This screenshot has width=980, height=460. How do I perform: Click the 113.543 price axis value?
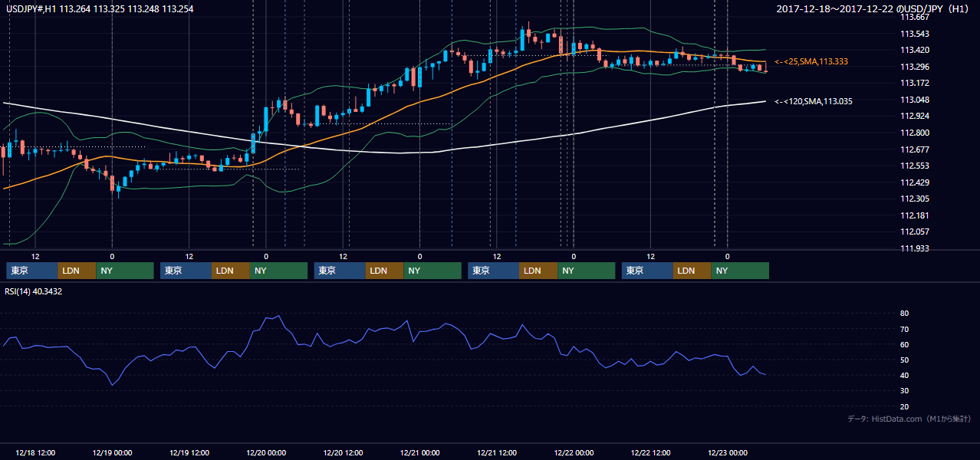[914, 34]
